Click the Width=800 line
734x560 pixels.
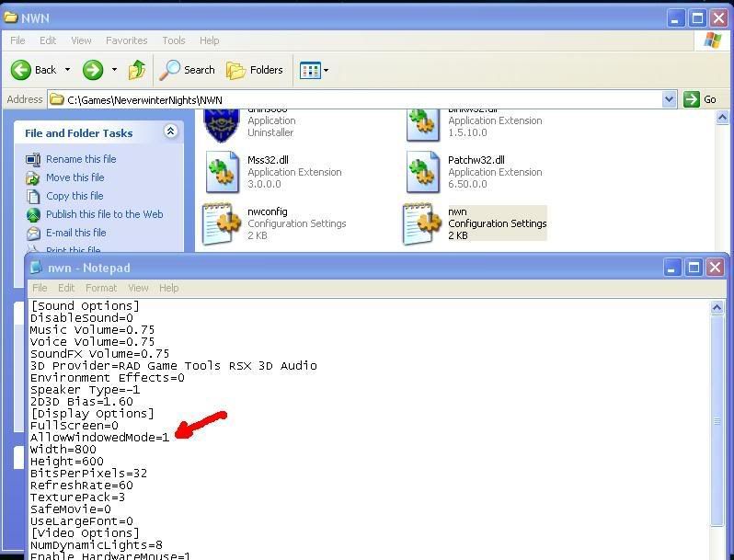[63, 450]
